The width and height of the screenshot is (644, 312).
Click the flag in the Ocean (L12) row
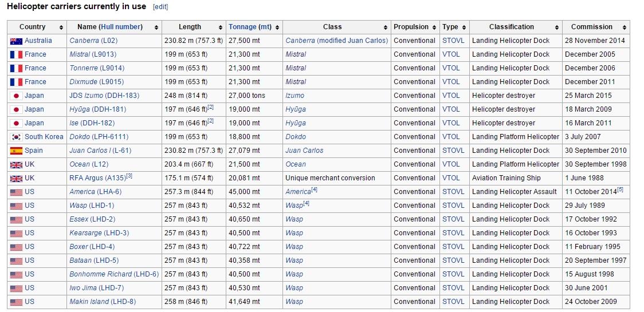tap(16, 165)
